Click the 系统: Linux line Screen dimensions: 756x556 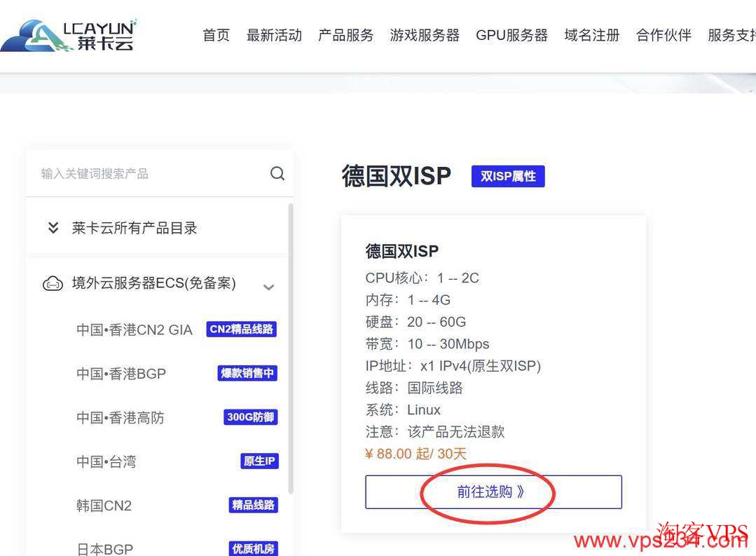[403, 409]
